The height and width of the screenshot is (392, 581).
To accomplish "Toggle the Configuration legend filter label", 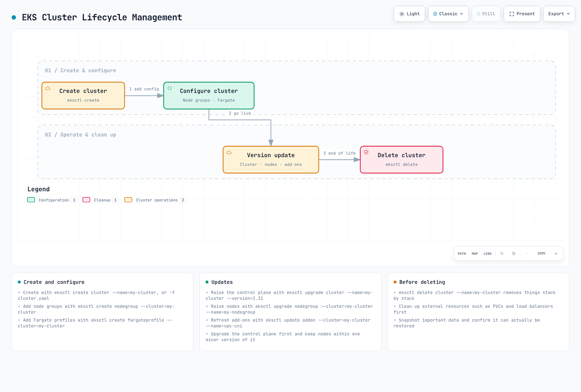I will 54,200.
